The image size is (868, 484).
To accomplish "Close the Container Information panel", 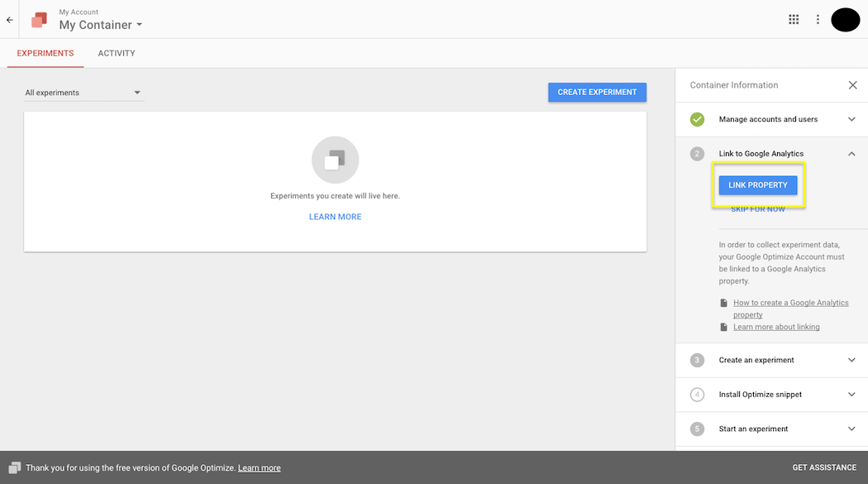I will [852, 84].
